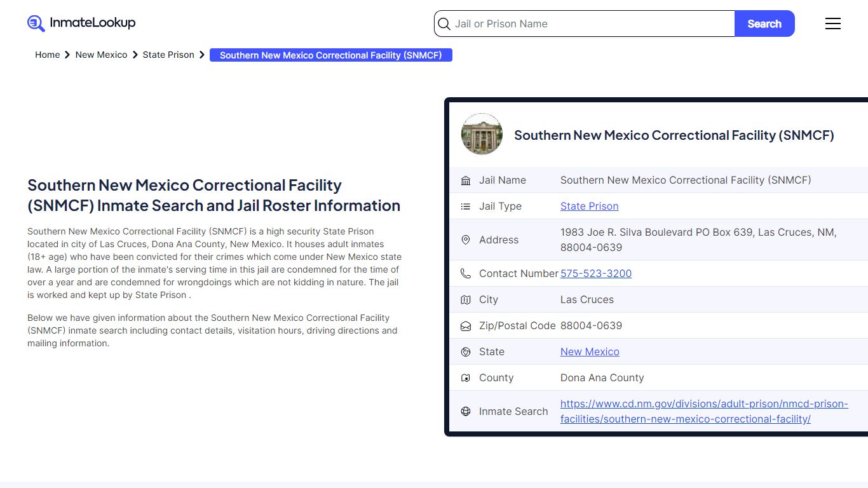Image resolution: width=868 pixels, height=488 pixels.
Task: Click the info card title Southern New Mexico Correctional Facility
Action: [674, 135]
